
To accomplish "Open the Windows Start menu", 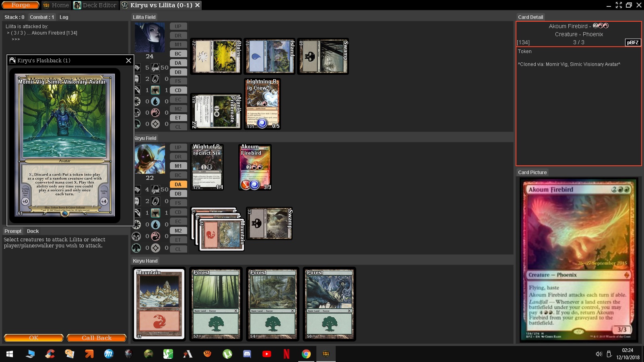I will pos(10,354).
